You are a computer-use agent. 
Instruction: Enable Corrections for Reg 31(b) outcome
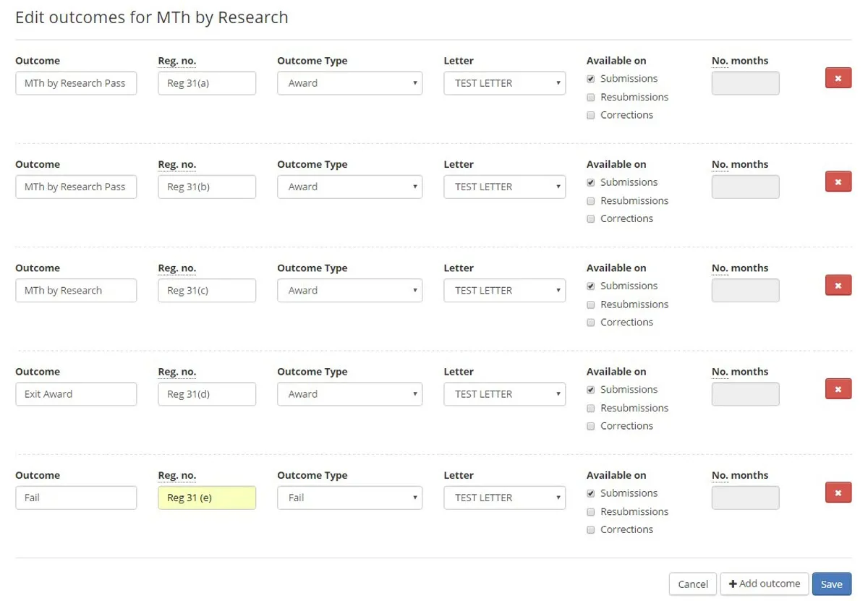click(591, 218)
